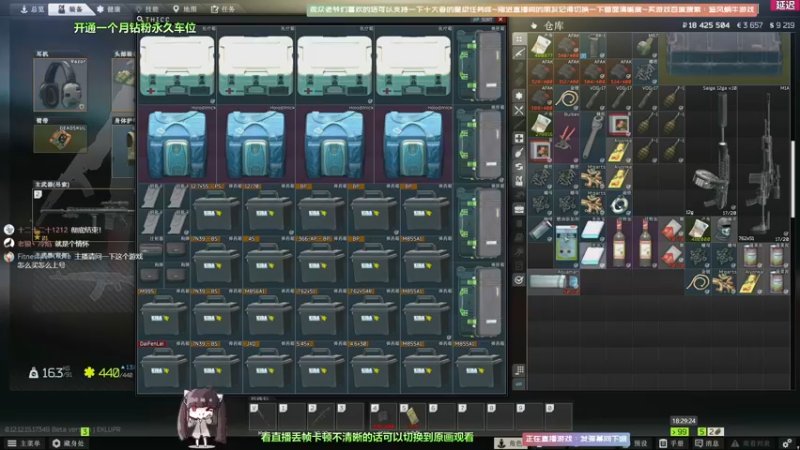The height and width of the screenshot is (450, 800).
Task: Click the euro balance €3 657
Action: coord(750,25)
